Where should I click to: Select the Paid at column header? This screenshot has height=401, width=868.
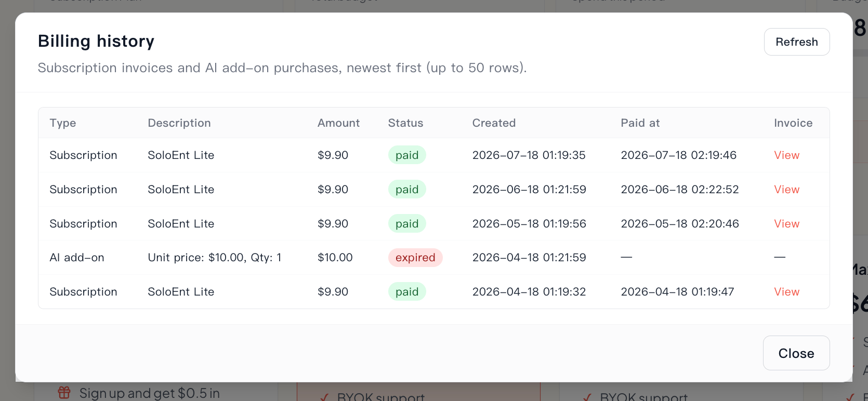[x=640, y=123]
